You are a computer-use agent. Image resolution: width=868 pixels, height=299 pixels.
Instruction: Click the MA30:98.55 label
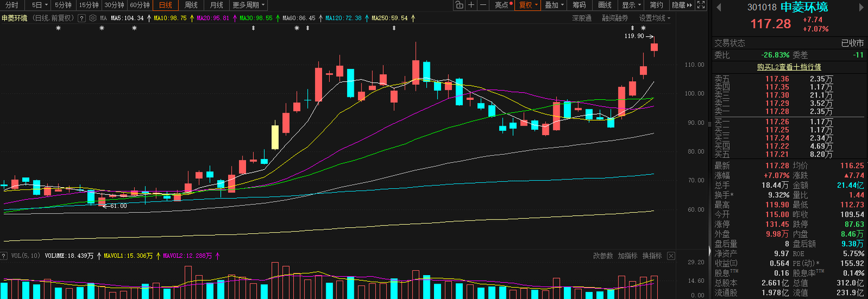[x=256, y=18]
